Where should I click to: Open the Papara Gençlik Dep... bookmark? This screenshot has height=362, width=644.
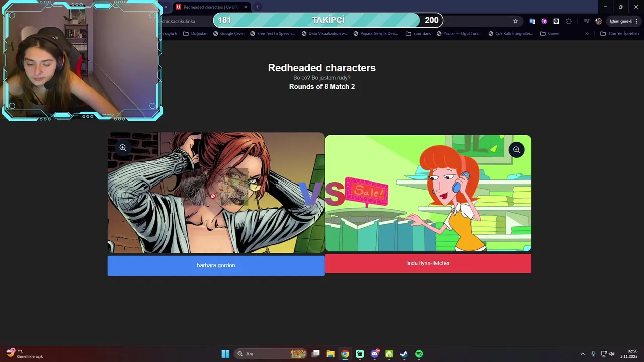376,34
